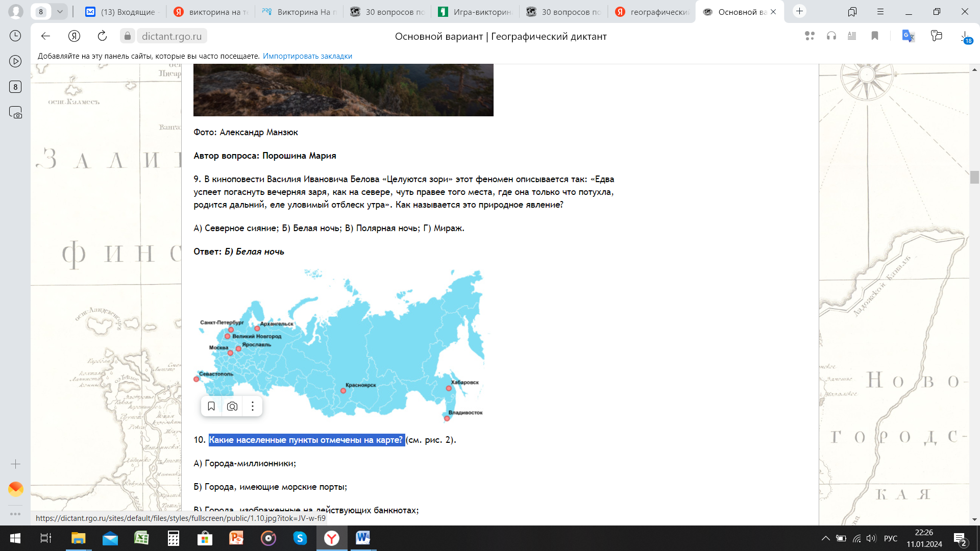
Task: Open Skype from taskbar
Action: (300, 538)
